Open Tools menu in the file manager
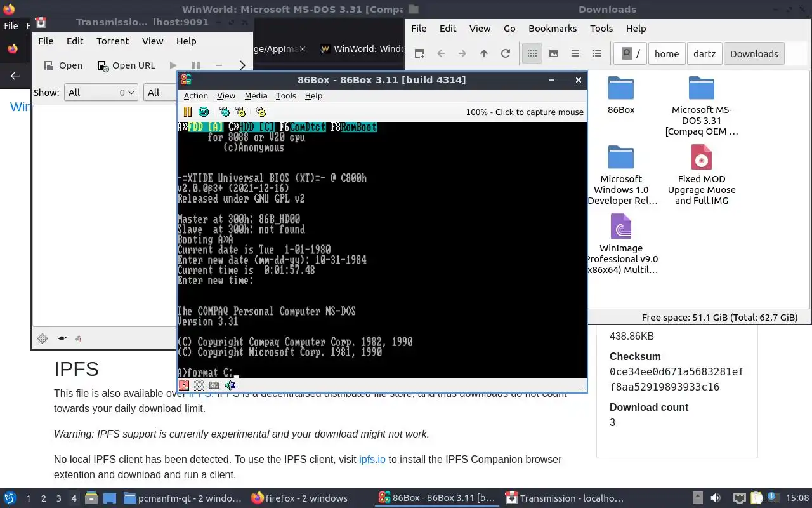 [x=601, y=29]
